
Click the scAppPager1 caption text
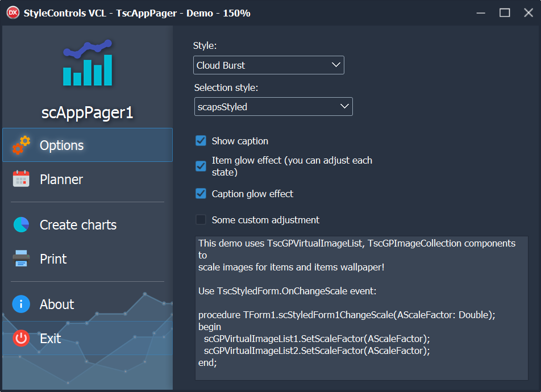(x=88, y=112)
